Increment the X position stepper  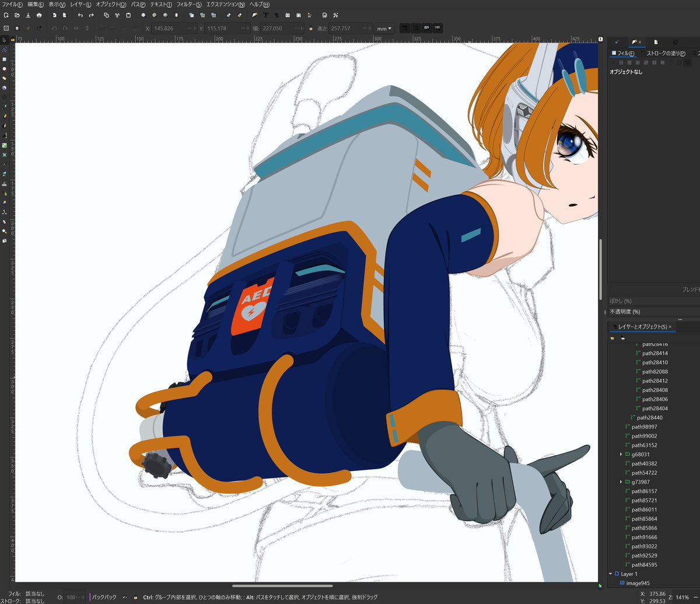point(195,28)
